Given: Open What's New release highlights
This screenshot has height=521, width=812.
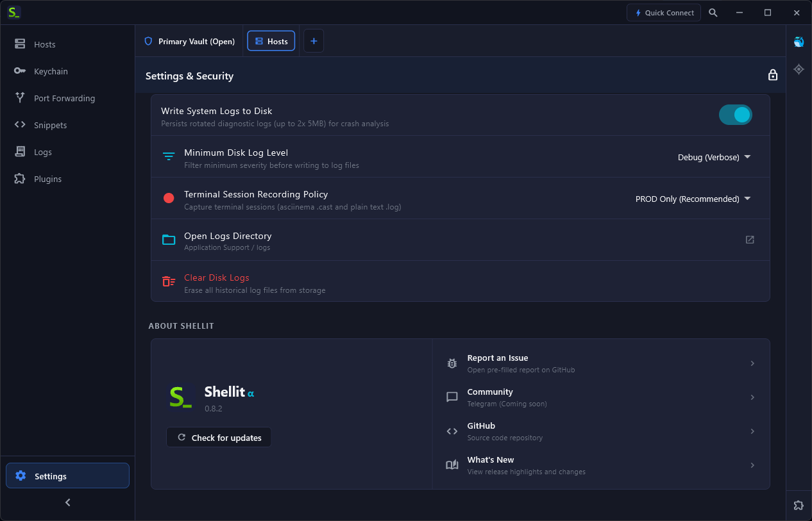Looking at the screenshot, I should [601, 465].
